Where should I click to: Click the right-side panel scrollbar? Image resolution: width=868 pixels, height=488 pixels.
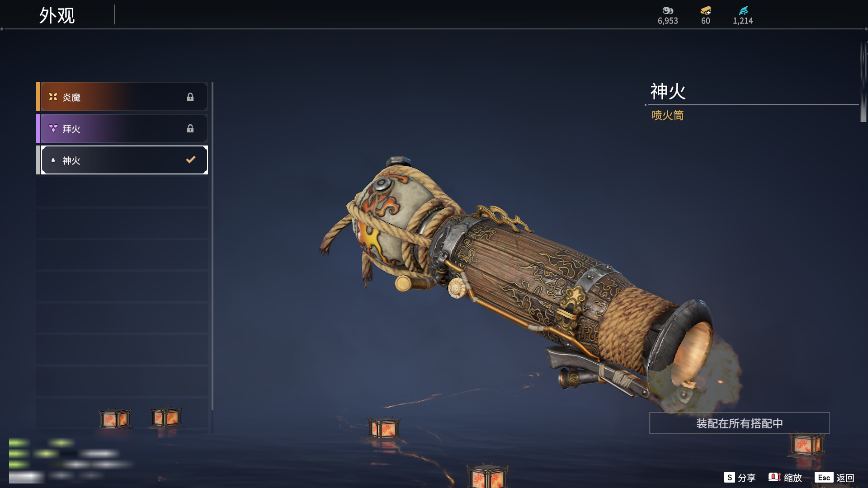(863, 81)
